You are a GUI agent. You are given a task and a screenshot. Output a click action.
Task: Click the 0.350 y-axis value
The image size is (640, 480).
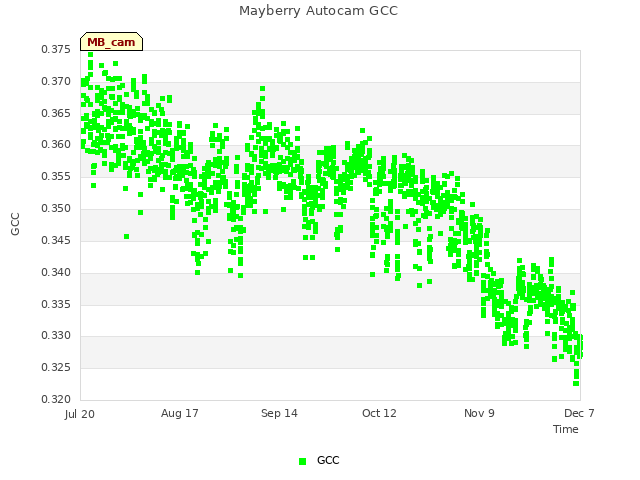pyautogui.click(x=56, y=209)
